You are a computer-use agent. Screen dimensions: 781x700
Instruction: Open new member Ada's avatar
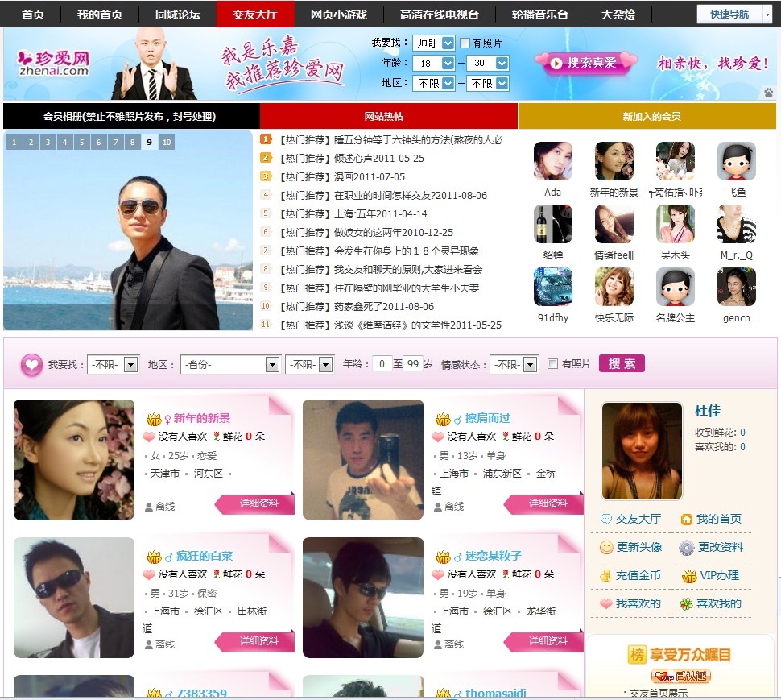[x=553, y=161]
